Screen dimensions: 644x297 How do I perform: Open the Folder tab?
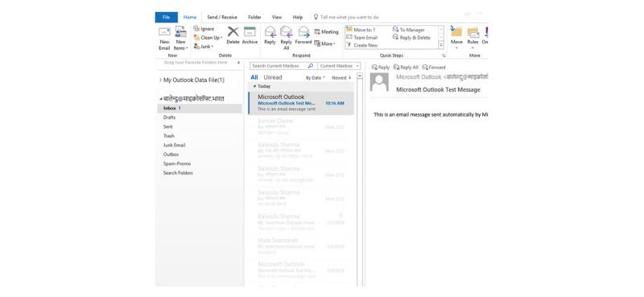[254, 17]
